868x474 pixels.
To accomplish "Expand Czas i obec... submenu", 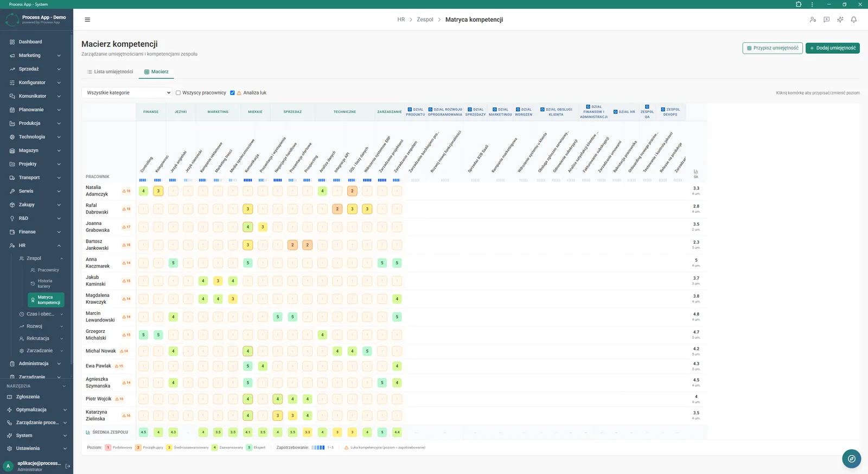I will pos(41,314).
